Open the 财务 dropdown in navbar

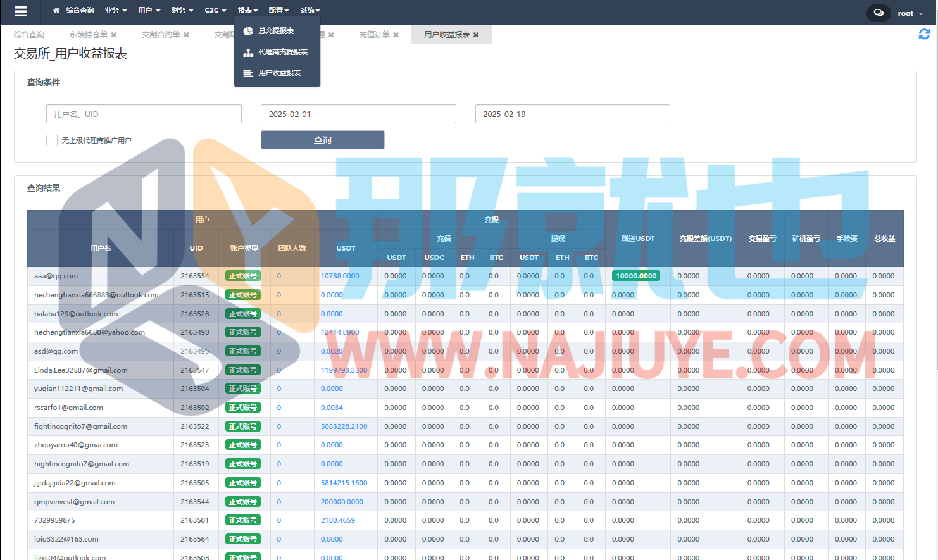182,11
